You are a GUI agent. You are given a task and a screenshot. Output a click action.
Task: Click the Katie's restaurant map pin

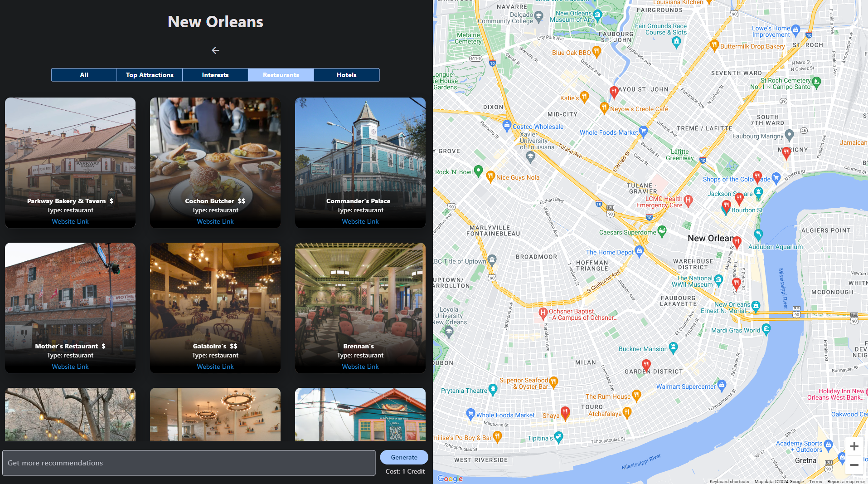[585, 97]
